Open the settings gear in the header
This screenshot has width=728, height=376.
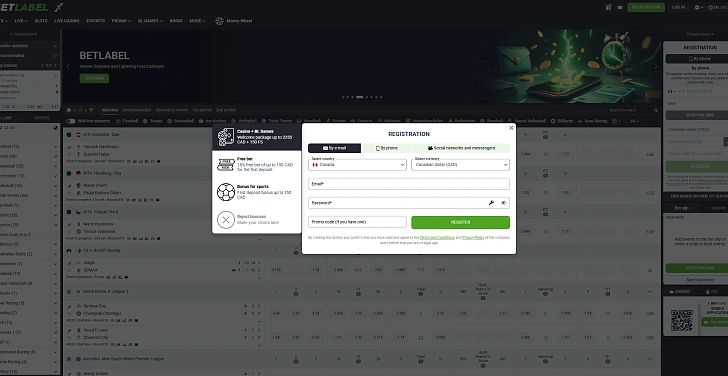tap(696, 7)
